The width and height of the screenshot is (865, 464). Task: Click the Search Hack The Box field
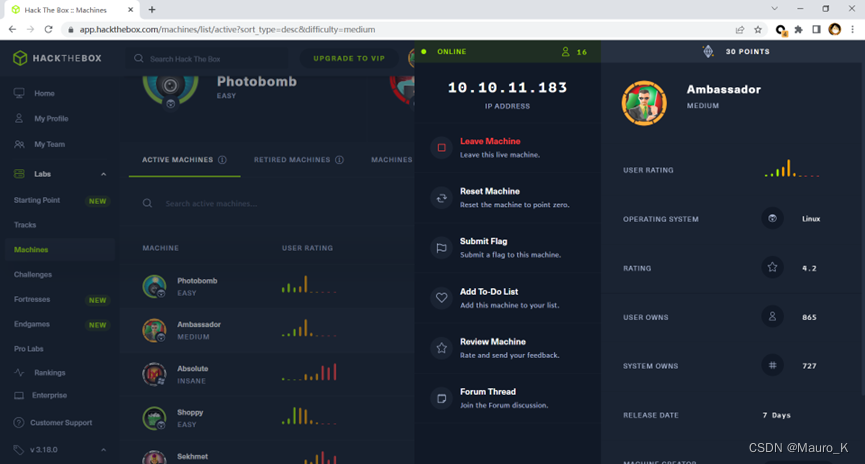click(207, 58)
